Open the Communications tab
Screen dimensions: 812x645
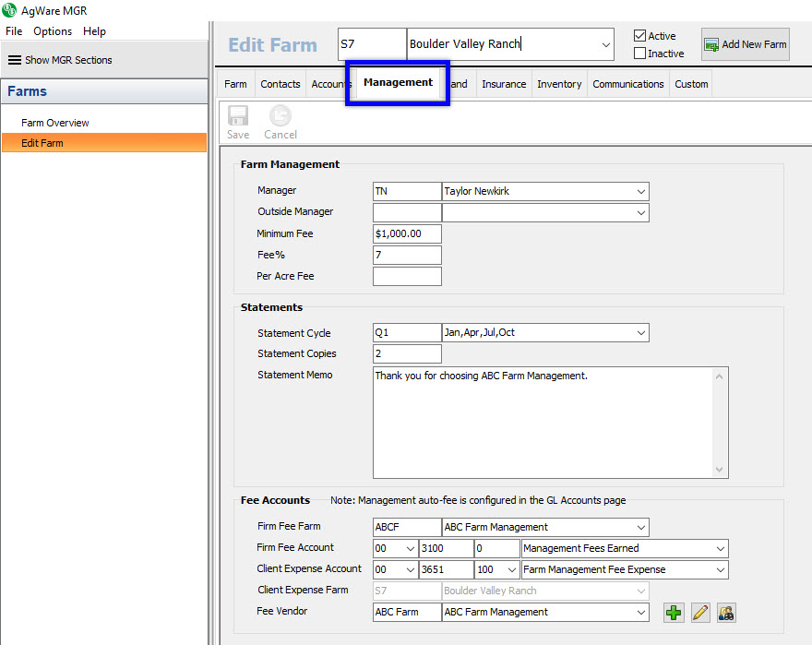(627, 84)
